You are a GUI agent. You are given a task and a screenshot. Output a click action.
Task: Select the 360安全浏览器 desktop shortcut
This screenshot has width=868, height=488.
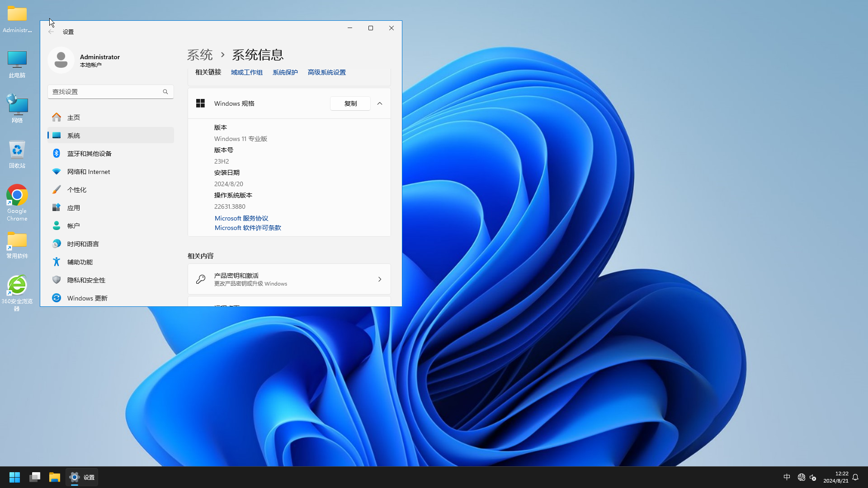(17, 293)
